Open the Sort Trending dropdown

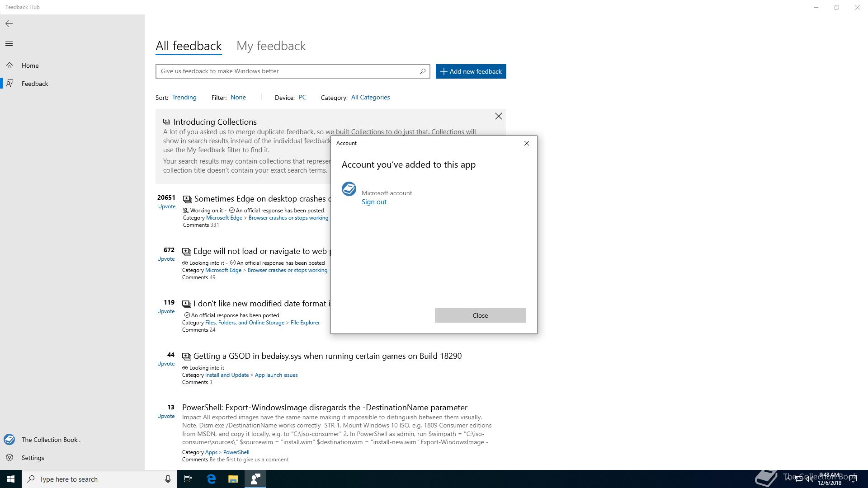click(x=184, y=98)
